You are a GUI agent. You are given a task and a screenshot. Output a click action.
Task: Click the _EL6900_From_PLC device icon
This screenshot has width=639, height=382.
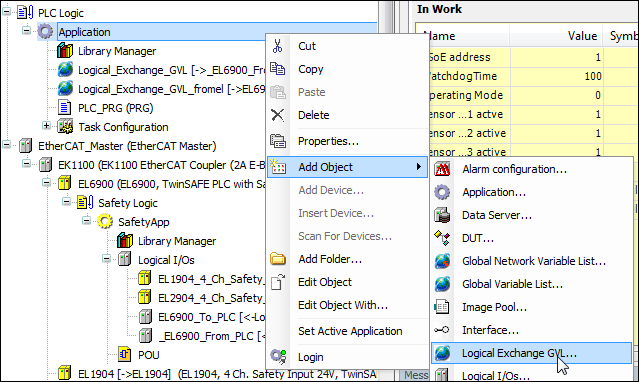click(145, 336)
